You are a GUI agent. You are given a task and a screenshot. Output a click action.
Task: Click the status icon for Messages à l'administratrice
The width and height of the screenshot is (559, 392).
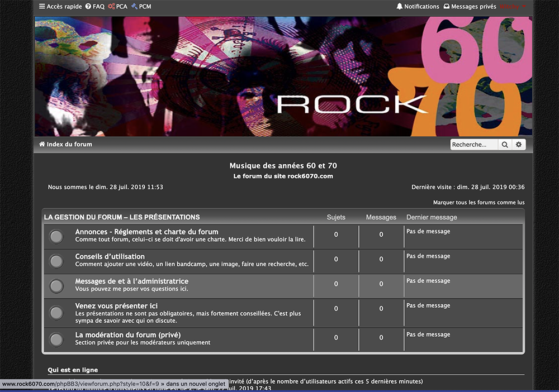tap(56, 286)
